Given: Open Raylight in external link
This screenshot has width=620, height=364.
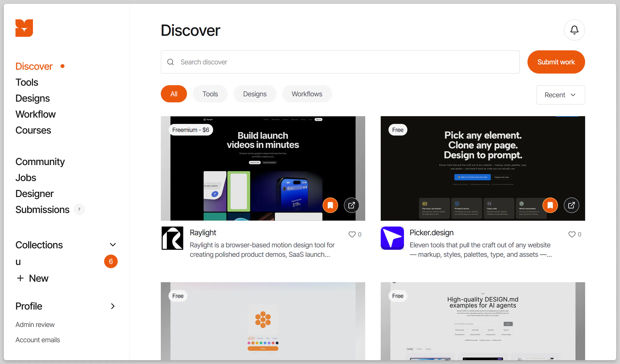Looking at the screenshot, I should coord(351,205).
